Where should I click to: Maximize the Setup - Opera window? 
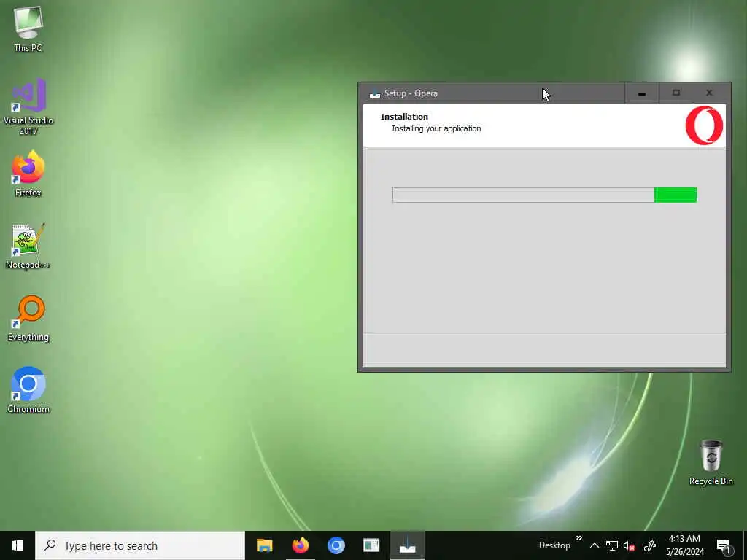pos(676,93)
